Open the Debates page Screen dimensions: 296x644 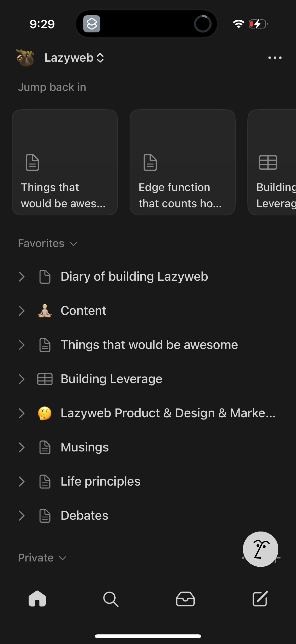pos(84,515)
